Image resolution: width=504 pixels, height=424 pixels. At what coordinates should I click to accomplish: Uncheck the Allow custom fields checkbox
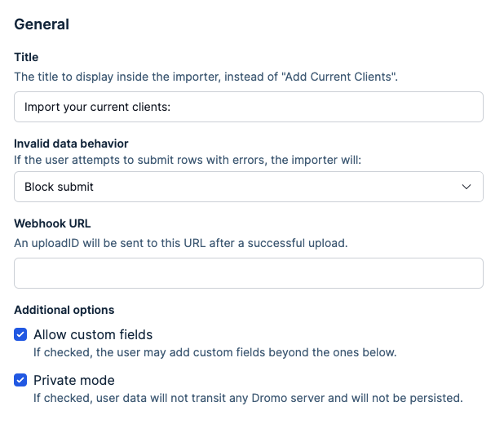(x=20, y=334)
